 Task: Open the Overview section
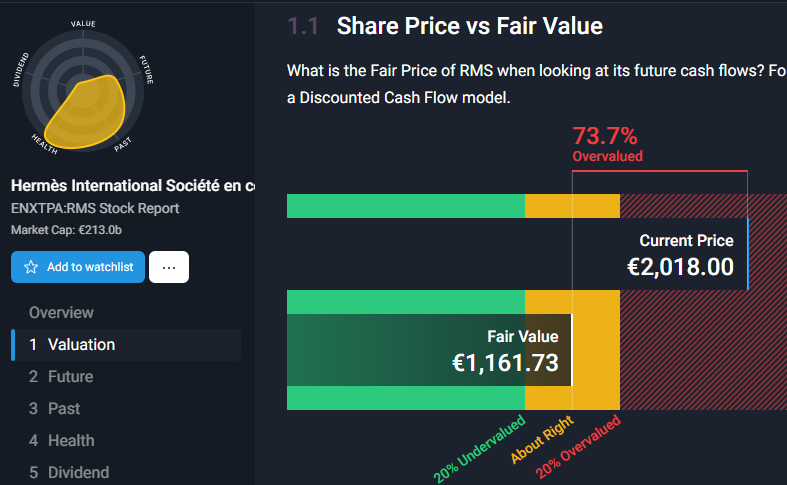tap(61, 313)
